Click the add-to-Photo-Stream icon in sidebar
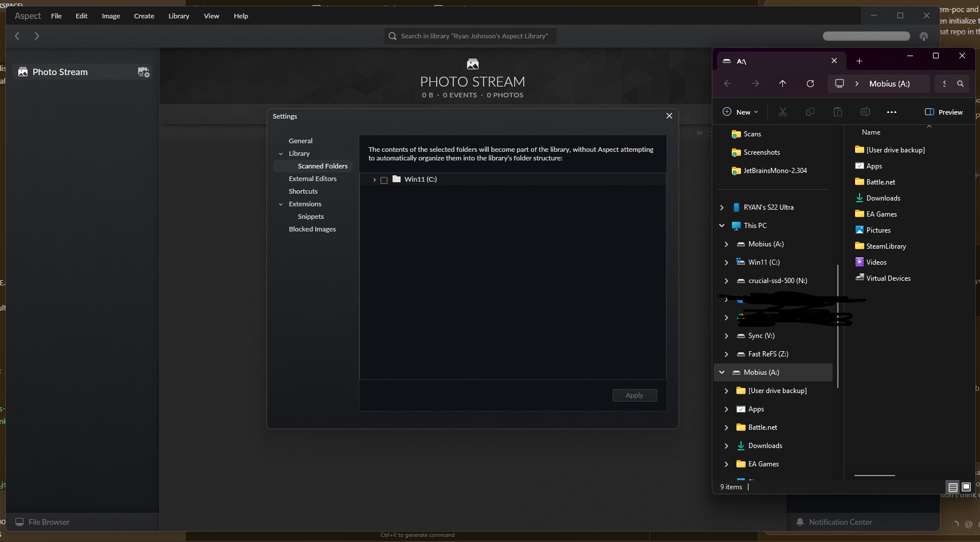This screenshot has width=980, height=542. 143,72
